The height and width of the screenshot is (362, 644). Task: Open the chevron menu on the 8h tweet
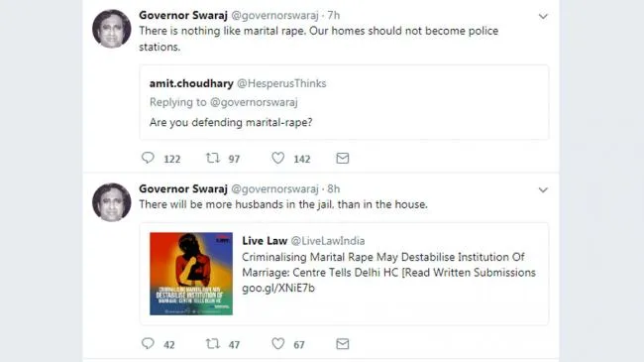(x=543, y=190)
